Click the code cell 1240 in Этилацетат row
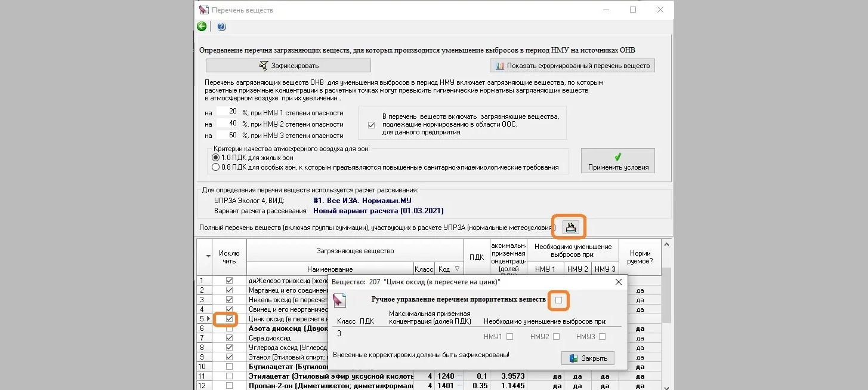This screenshot has height=390, width=868. click(449, 376)
